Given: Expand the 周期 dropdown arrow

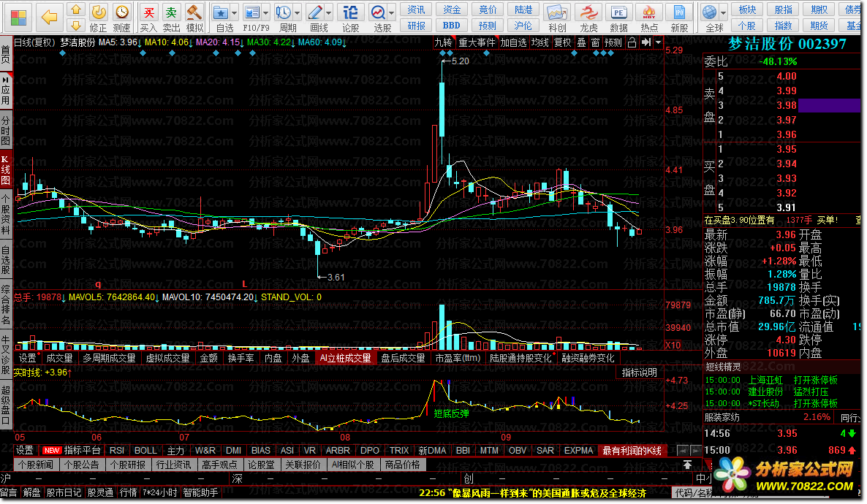Looking at the screenshot, I should click(298, 12).
